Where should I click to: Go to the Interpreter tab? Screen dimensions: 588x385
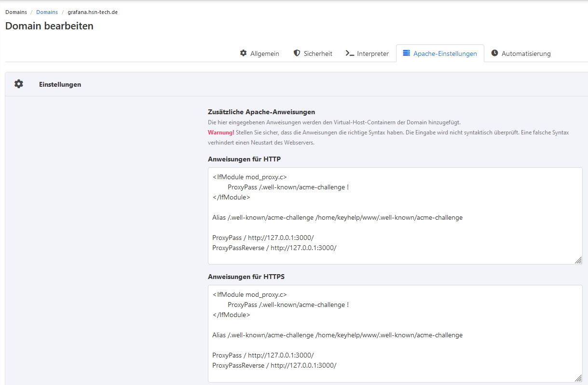pos(372,53)
